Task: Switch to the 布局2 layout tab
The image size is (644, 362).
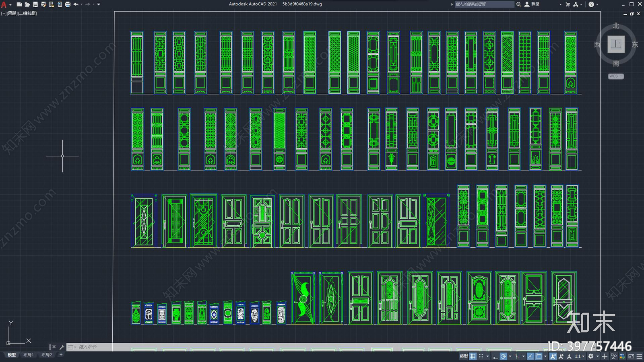Action: (x=47, y=355)
